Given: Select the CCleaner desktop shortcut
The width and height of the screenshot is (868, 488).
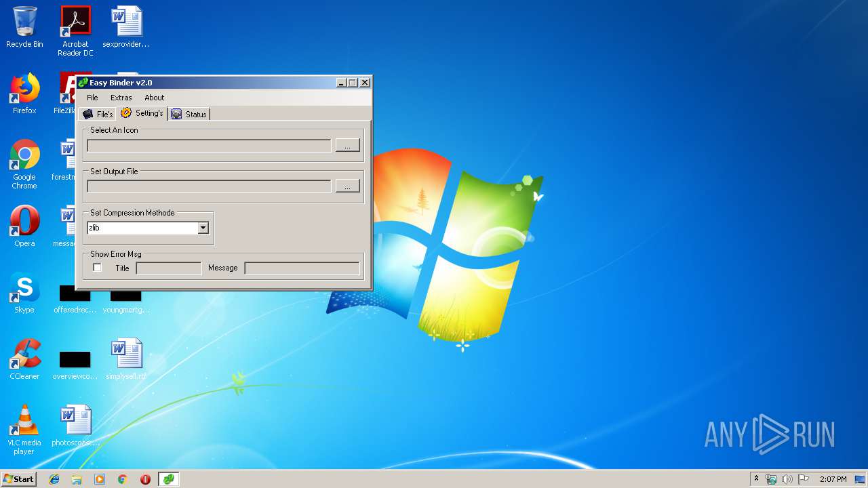Looking at the screenshot, I should (24, 359).
